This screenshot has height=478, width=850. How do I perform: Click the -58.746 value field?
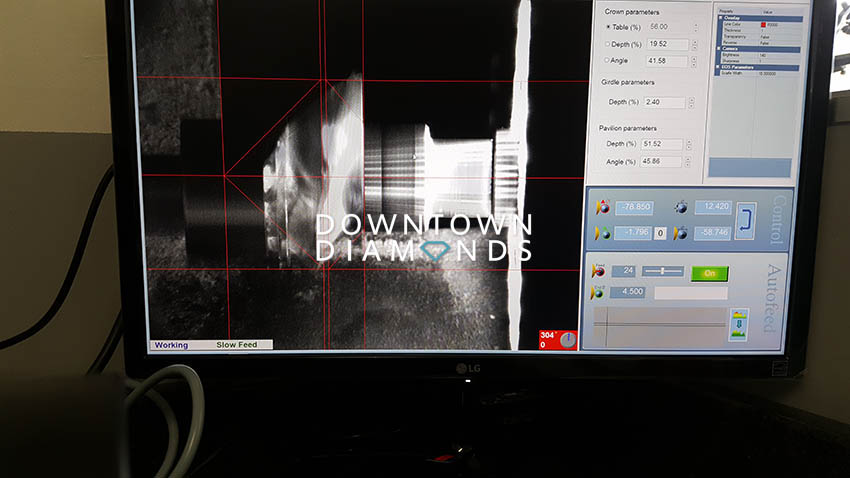713,233
